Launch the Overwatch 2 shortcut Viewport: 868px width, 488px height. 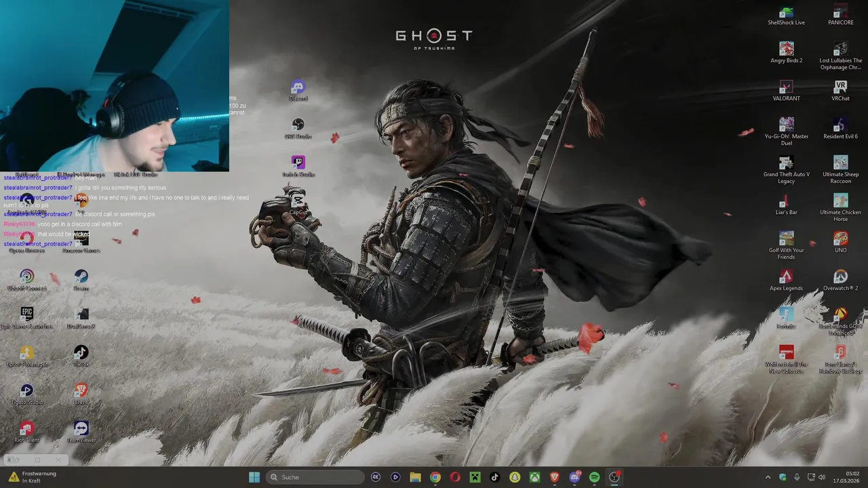[840, 280]
